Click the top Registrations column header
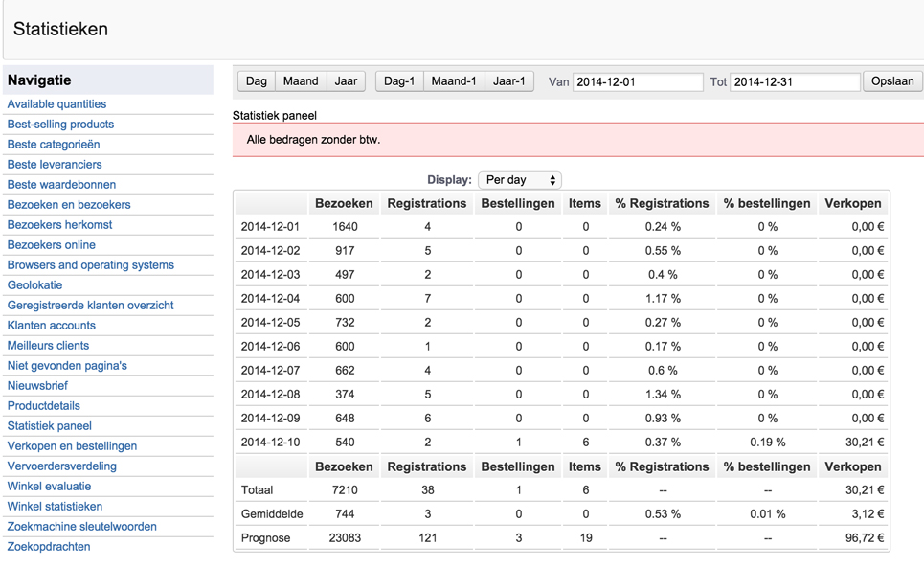The image size is (924, 568). pos(427,203)
